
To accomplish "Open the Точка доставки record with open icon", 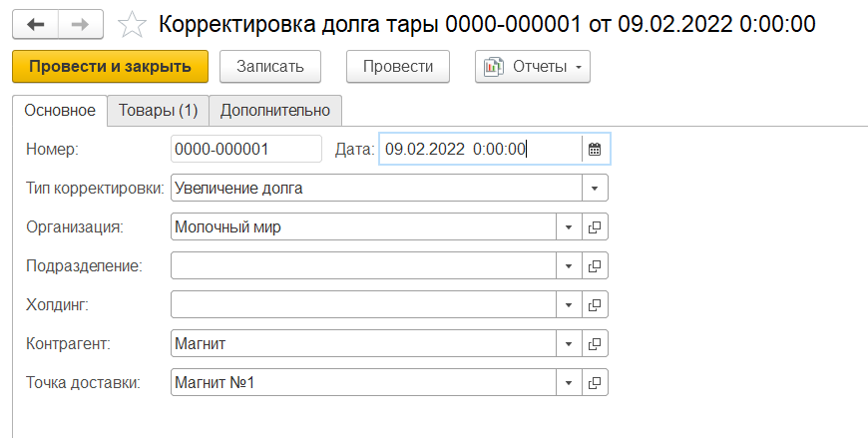I will click(x=595, y=382).
